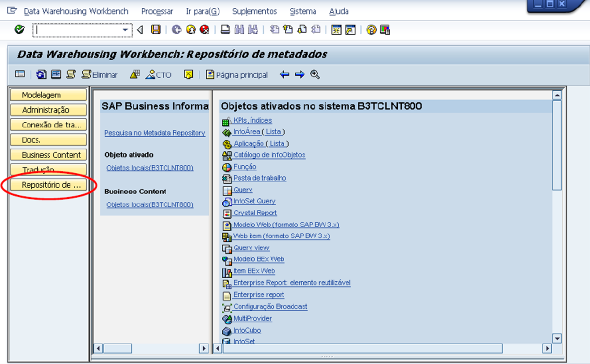Open the Query view link
The height and width of the screenshot is (364, 590).
pos(251,248)
